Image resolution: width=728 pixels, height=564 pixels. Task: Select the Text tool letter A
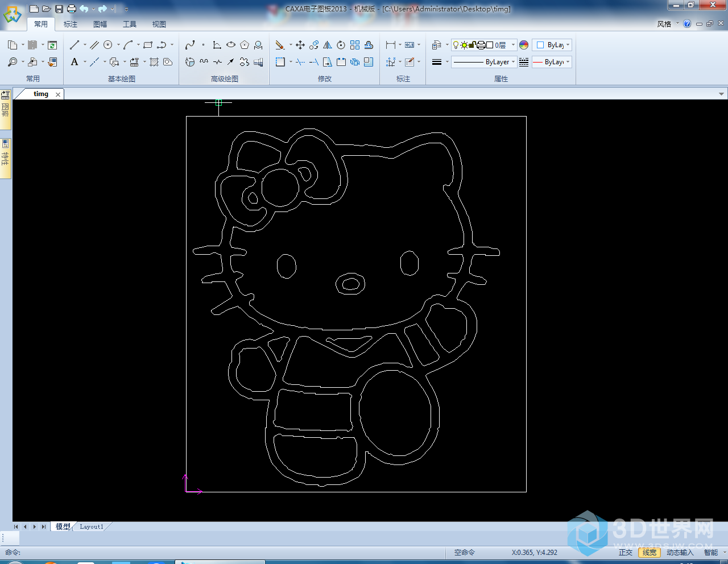(75, 62)
